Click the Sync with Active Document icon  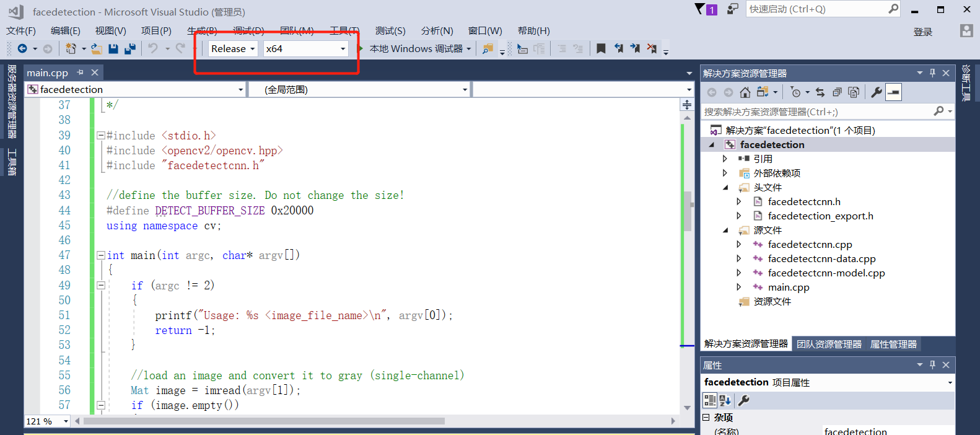click(x=820, y=92)
